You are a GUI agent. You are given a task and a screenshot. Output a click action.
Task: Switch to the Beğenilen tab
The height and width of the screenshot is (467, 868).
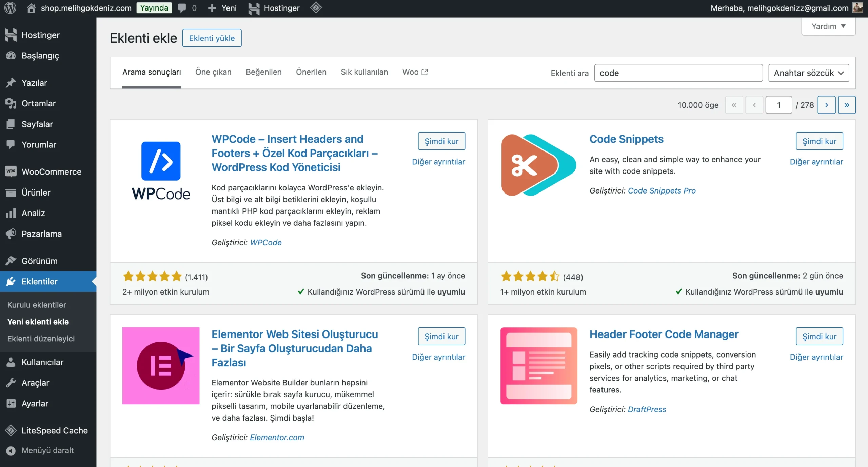pos(263,72)
